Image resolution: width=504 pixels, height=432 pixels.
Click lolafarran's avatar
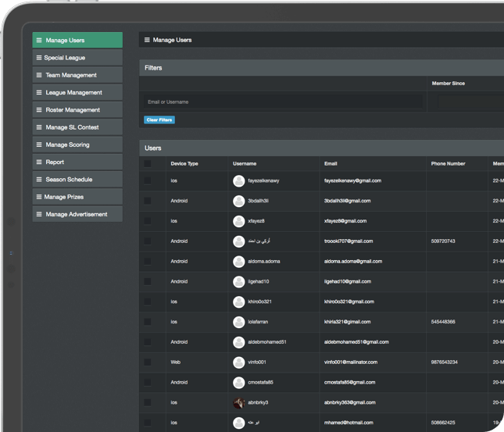pos(239,322)
